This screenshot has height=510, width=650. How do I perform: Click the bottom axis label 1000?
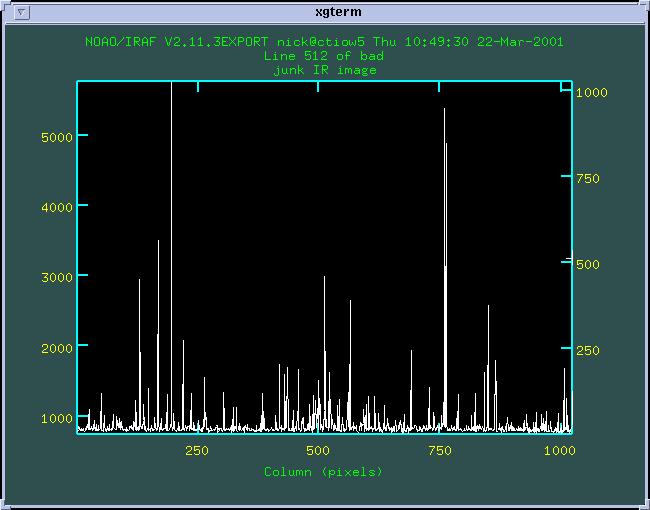[560, 451]
